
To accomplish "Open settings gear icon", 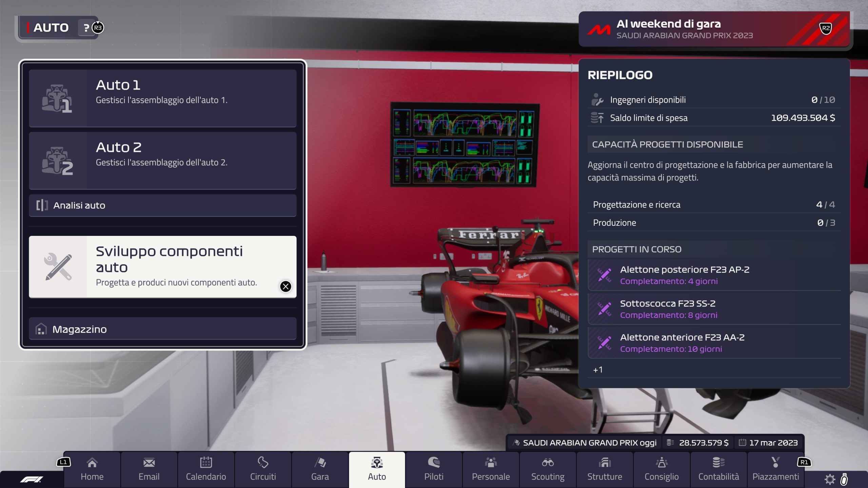I will 830,479.
